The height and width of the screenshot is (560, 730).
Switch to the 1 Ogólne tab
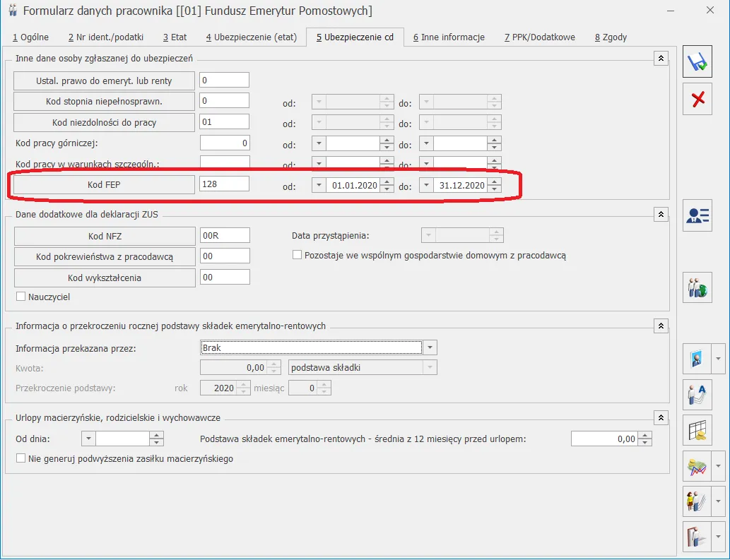coord(30,37)
